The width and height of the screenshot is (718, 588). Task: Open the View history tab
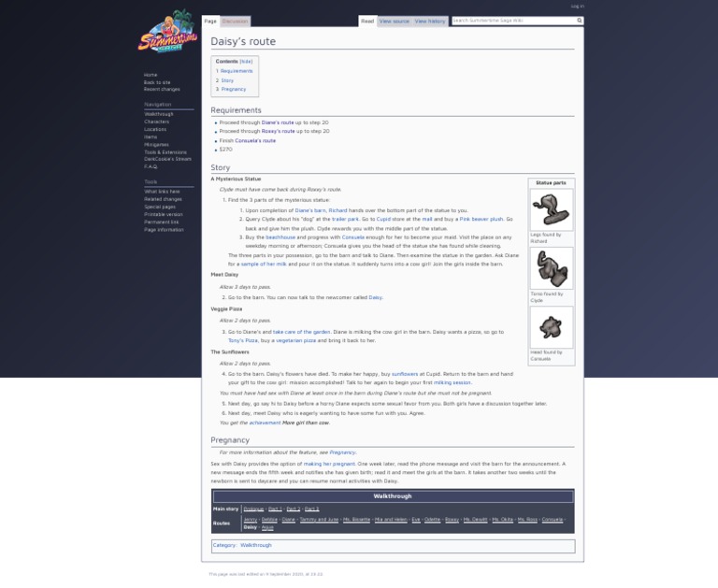429,22
